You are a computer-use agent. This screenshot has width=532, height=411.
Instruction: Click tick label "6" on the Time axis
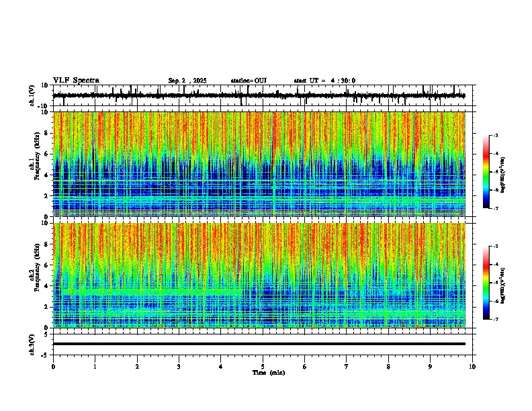tap(304, 367)
